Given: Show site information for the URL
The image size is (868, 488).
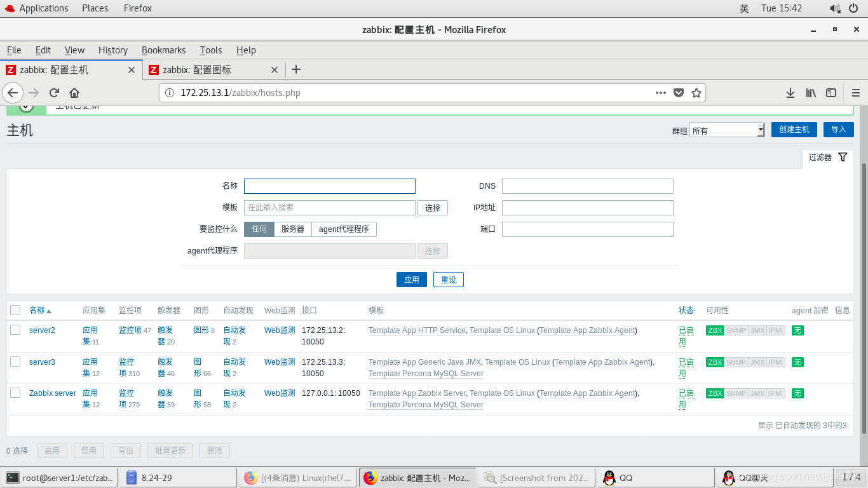Looking at the screenshot, I should click(x=170, y=93).
